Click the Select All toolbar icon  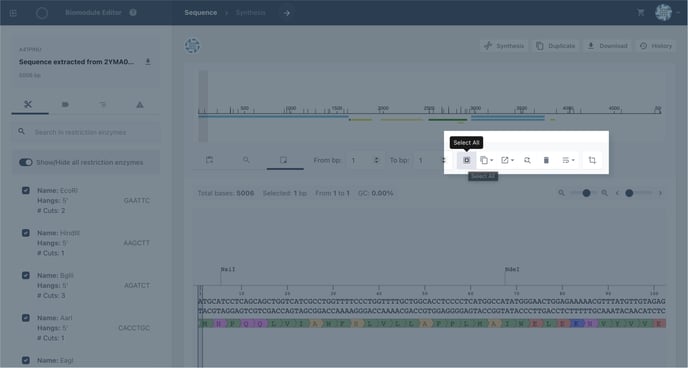[x=466, y=160]
